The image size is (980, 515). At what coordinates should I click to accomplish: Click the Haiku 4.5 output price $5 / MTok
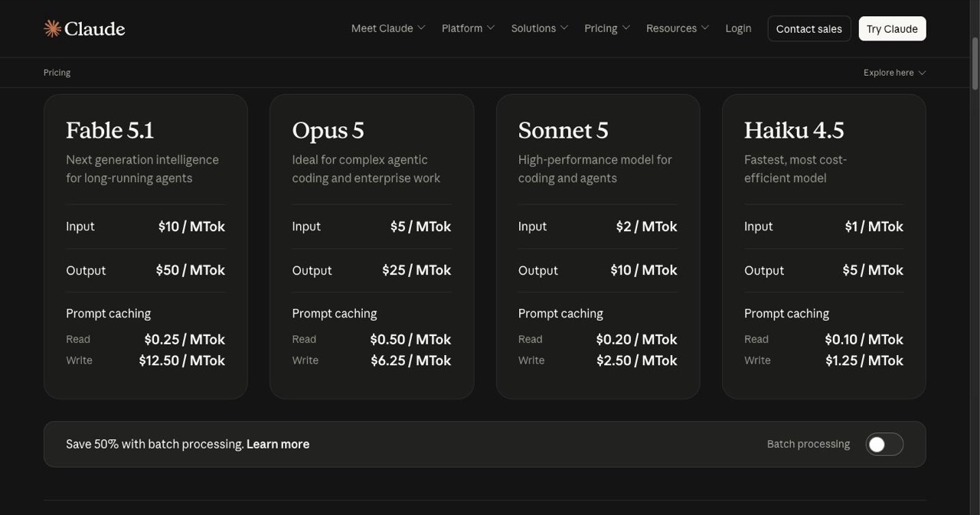pyautogui.click(x=873, y=270)
